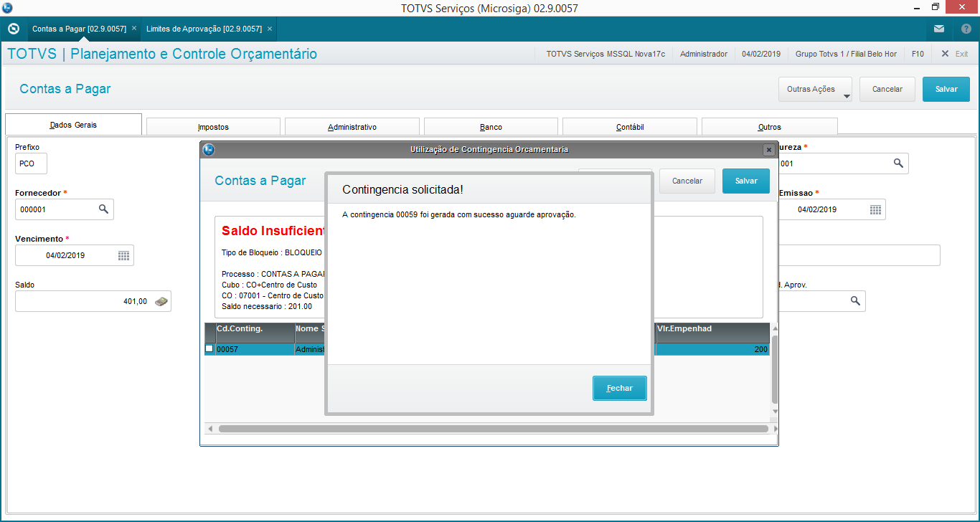The height and width of the screenshot is (522, 980).
Task: Click the red Saldo Insuficient heading
Action: (273, 231)
